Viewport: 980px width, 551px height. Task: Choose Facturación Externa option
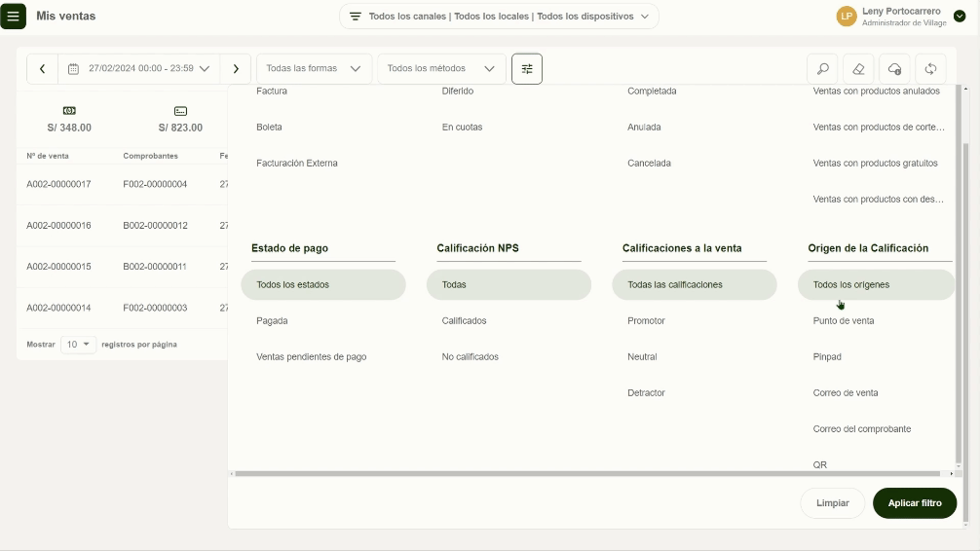(x=297, y=164)
